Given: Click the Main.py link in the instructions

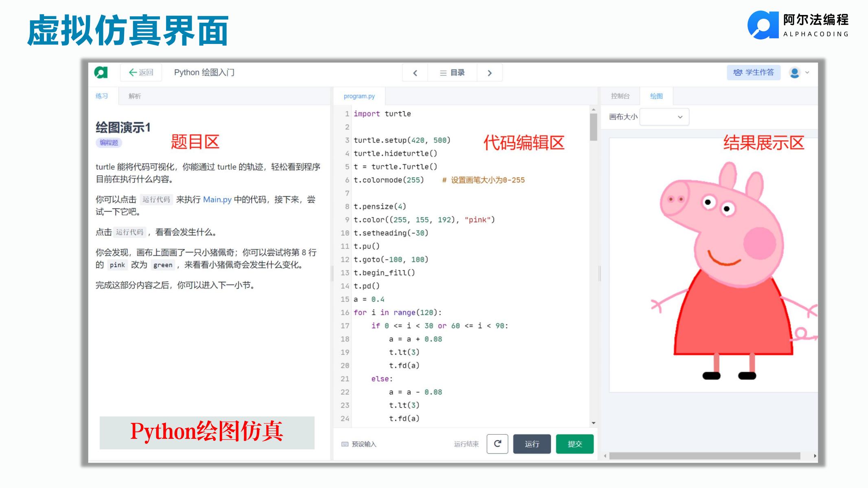Looking at the screenshot, I should 217,199.
